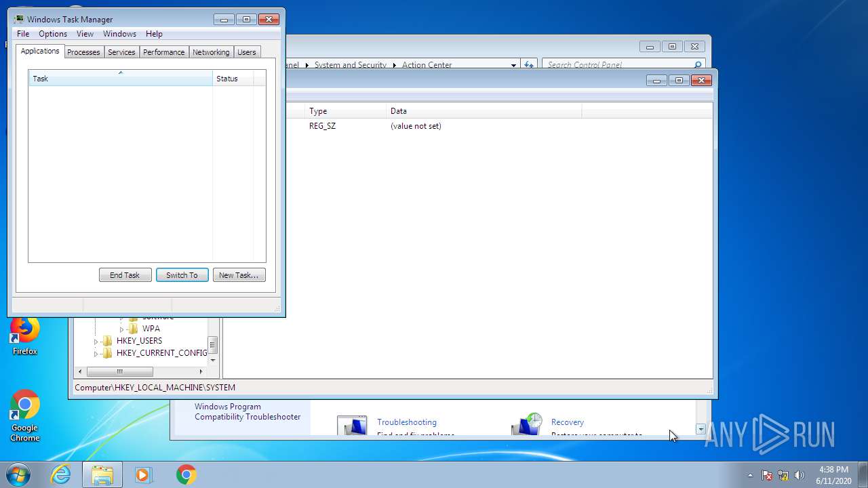The width and height of the screenshot is (868, 488).
Task: Click the volume speaker tray icon
Action: coord(800,475)
